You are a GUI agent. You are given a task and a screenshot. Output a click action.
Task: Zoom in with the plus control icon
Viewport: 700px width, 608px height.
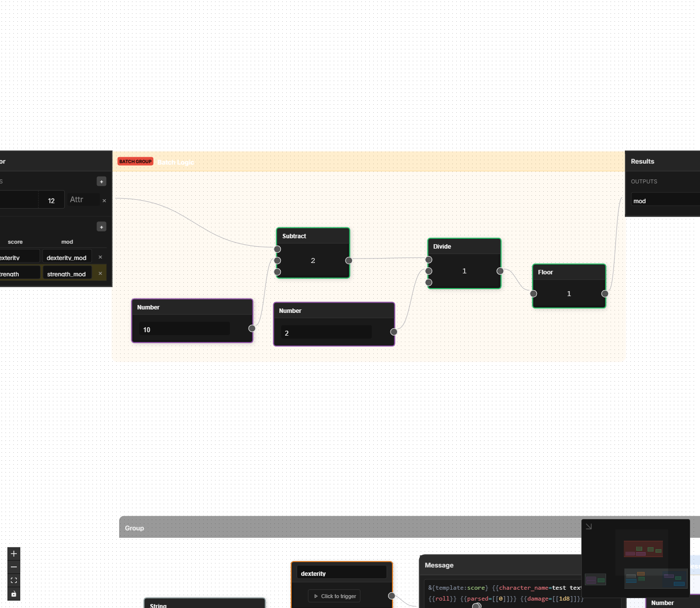(x=13, y=553)
